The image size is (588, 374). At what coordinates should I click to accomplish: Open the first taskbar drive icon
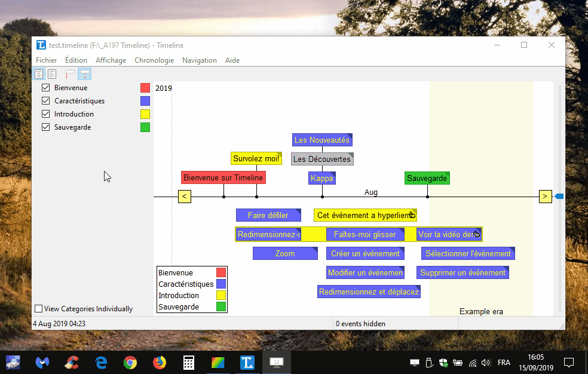(x=13, y=363)
